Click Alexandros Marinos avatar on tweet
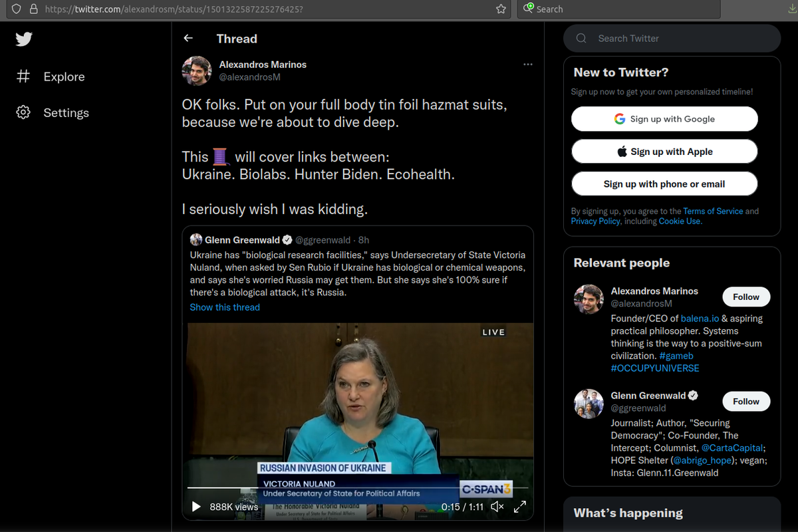This screenshot has height=532, width=798. tap(197, 71)
